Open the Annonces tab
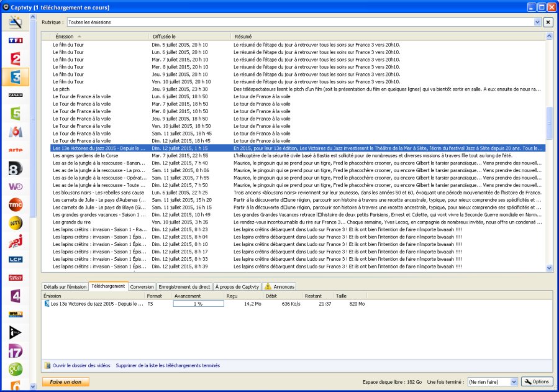 (279, 286)
